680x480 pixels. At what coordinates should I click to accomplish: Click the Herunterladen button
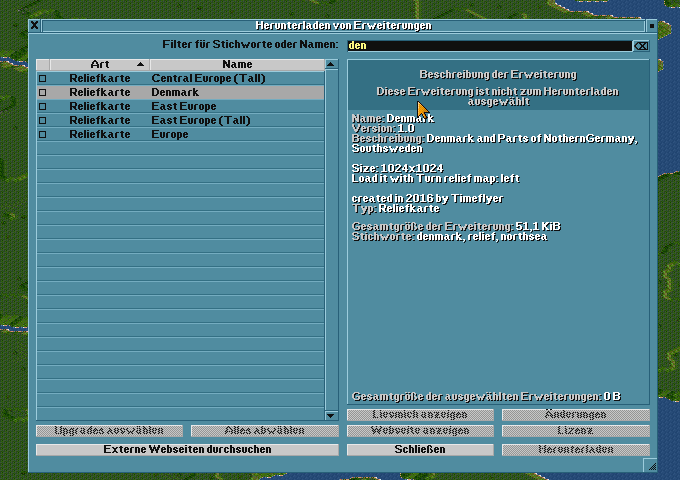click(x=575, y=450)
